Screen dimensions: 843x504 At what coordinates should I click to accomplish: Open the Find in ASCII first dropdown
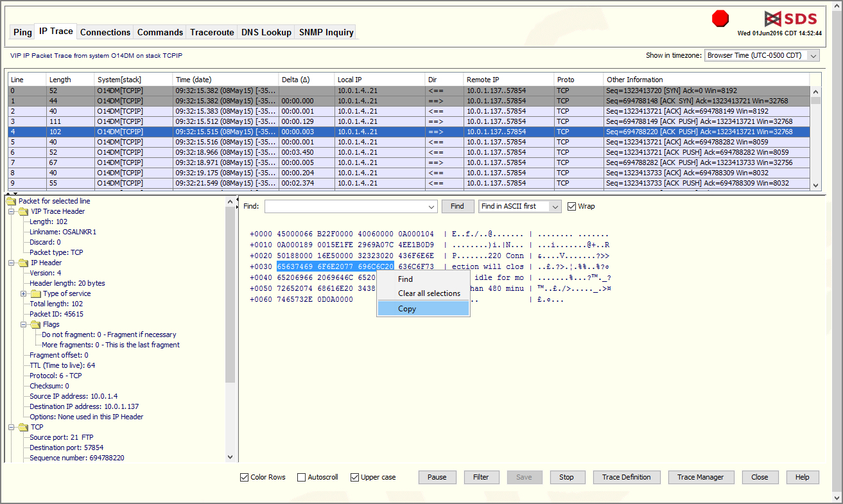click(x=555, y=206)
